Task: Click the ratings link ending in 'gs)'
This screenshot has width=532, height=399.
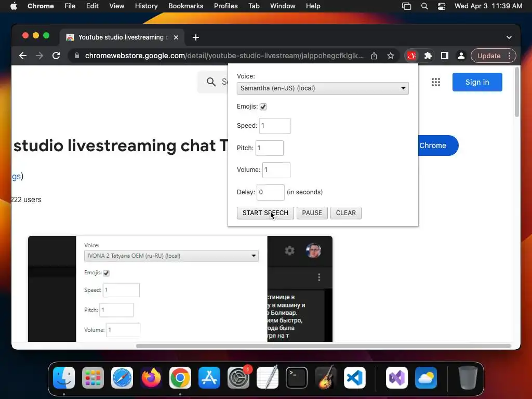Action: [17, 177]
